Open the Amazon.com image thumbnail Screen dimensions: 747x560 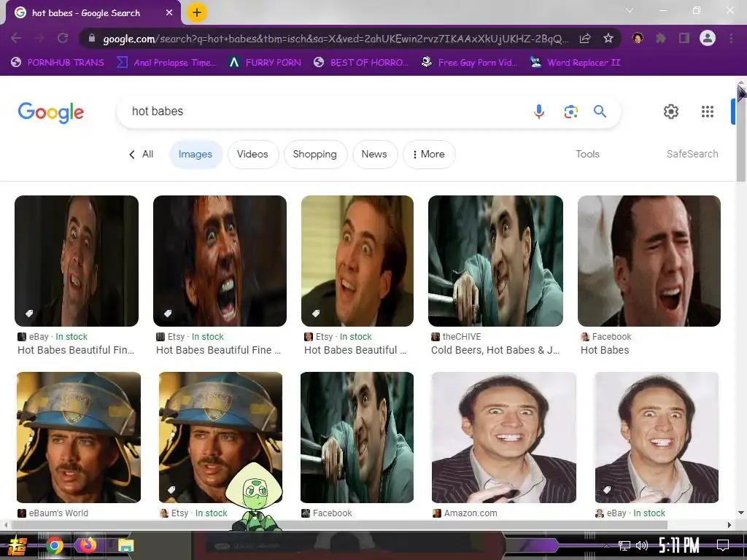[x=503, y=437]
